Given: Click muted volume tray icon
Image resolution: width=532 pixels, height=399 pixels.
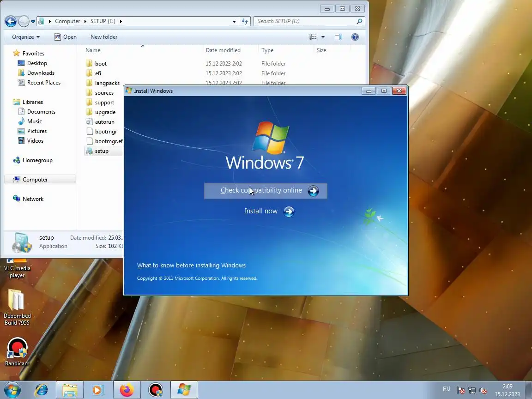Looking at the screenshot, I should coord(483,391).
